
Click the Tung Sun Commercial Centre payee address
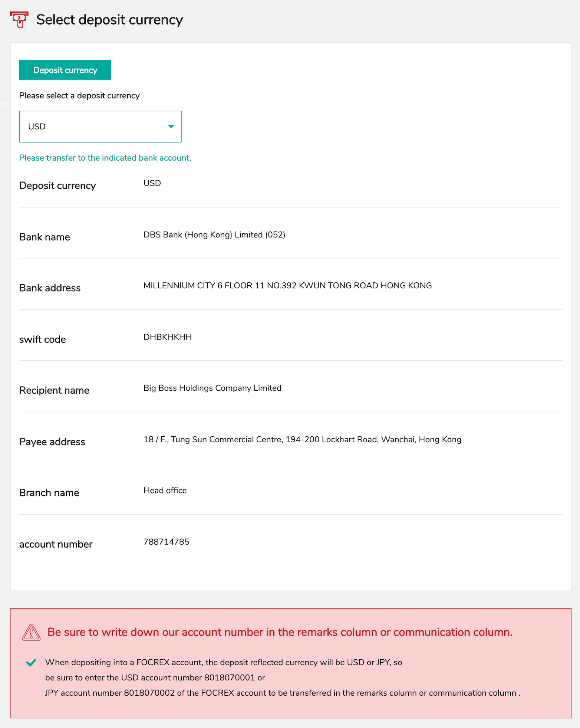click(302, 439)
